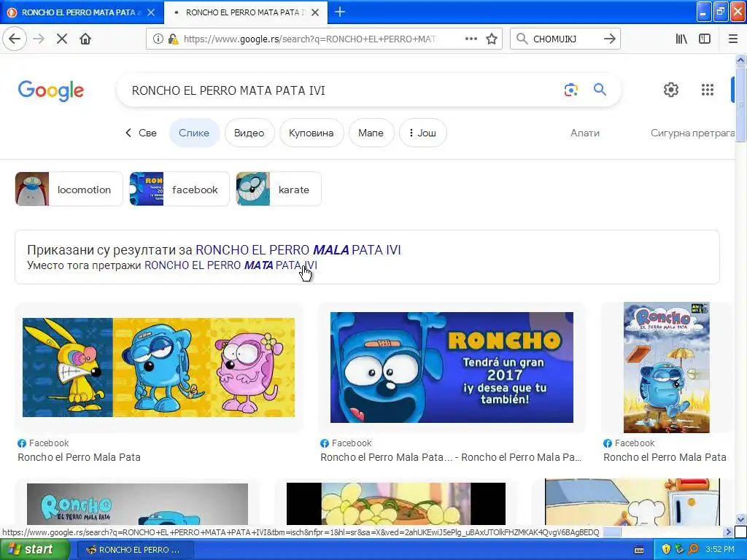Open the Firefox home page
747x560 pixels.
[85, 39]
